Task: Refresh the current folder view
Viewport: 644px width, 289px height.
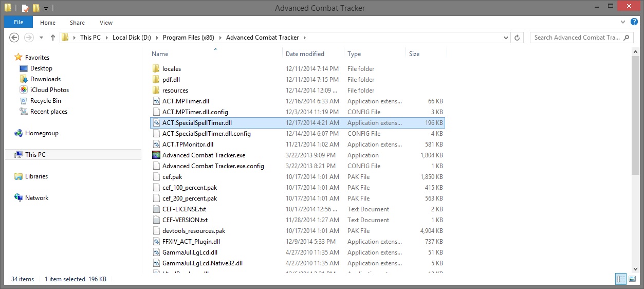Action: [518, 38]
